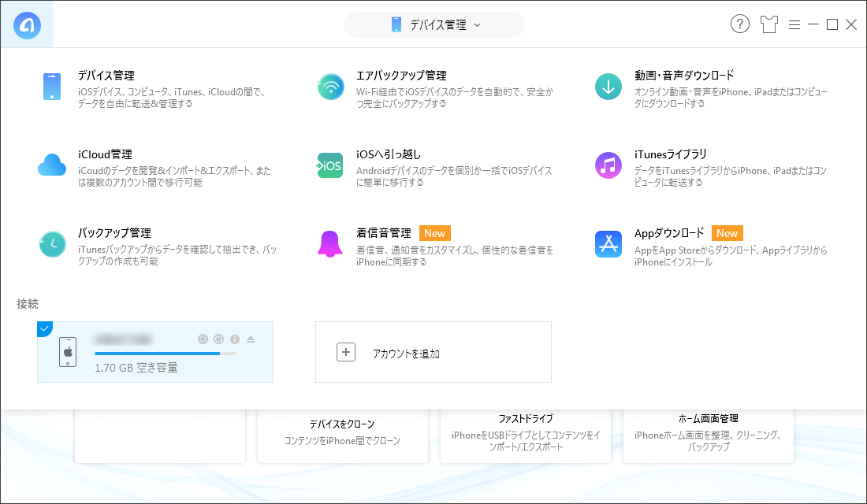Toggle the connected device checkmark
Image resolution: width=867 pixels, height=504 pixels.
[x=44, y=328]
